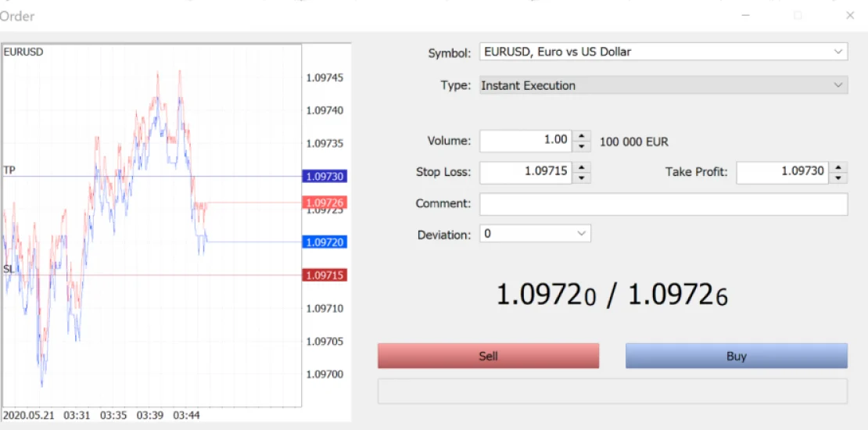
Task: Click the blue Buy button
Action: pyautogui.click(x=736, y=356)
